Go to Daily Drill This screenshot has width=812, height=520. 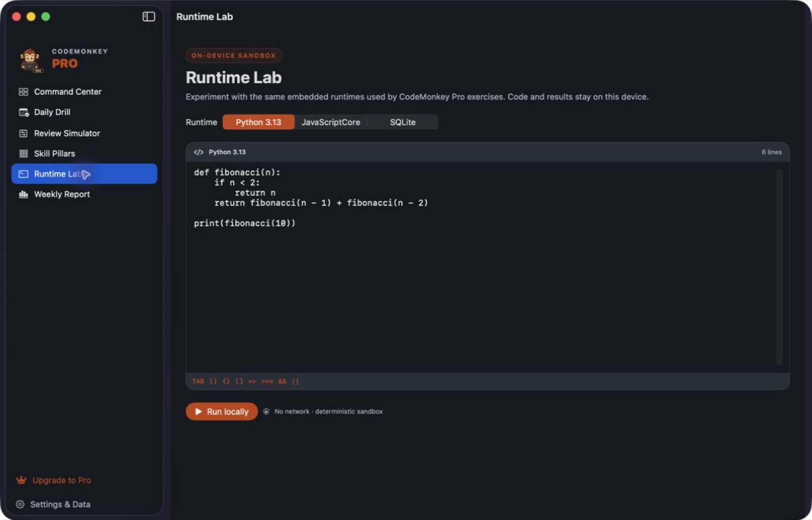coord(84,112)
